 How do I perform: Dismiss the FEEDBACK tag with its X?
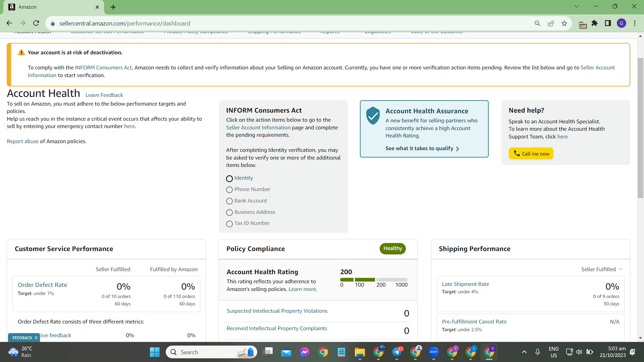36,338
